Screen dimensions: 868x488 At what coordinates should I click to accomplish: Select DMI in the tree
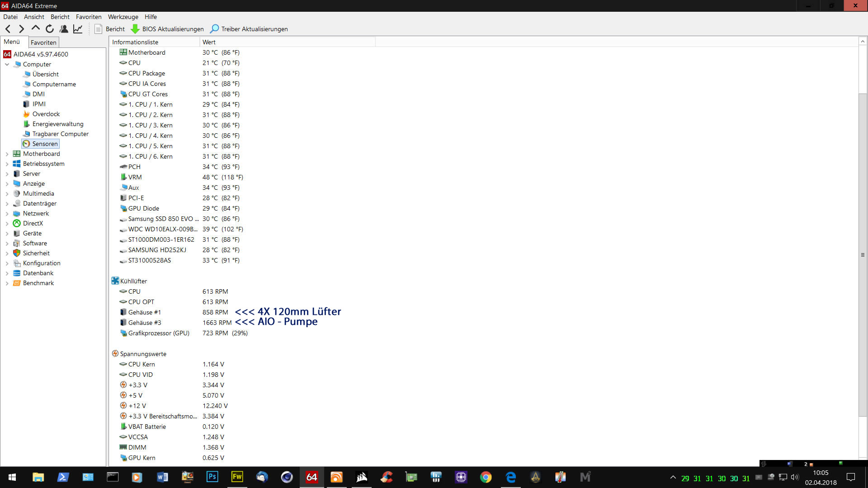pos(38,94)
